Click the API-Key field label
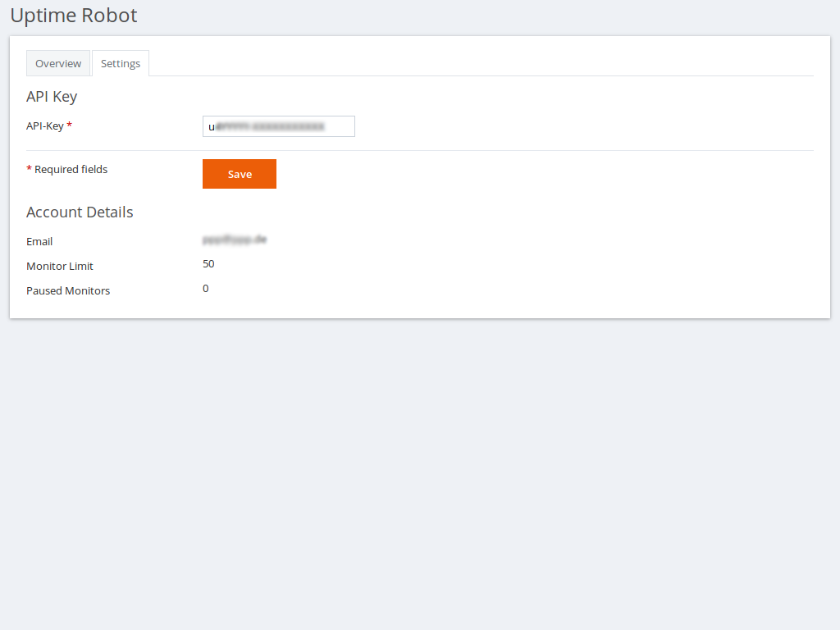The height and width of the screenshot is (630, 840). [x=45, y=126]
